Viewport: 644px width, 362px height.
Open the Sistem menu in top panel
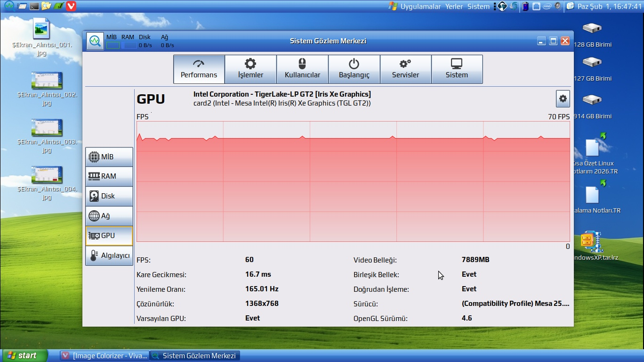pyautogui.click(x=478, y=6)
